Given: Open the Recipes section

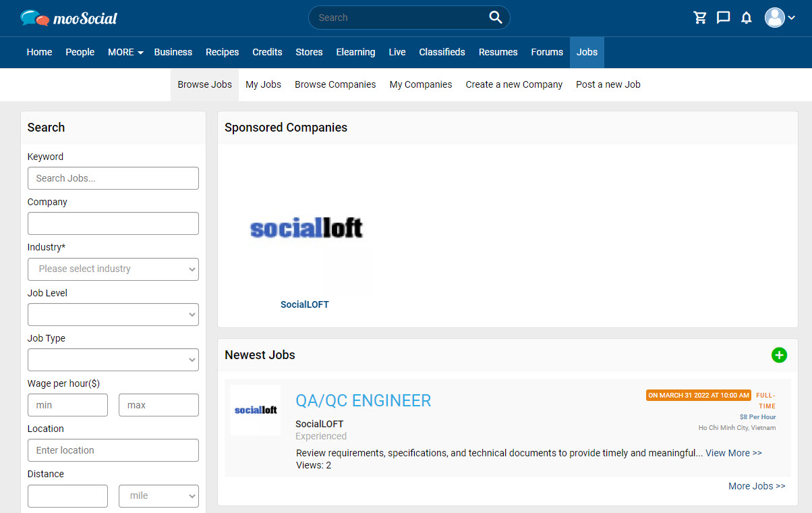Looking at the screenshot, I should pos(223,52).
